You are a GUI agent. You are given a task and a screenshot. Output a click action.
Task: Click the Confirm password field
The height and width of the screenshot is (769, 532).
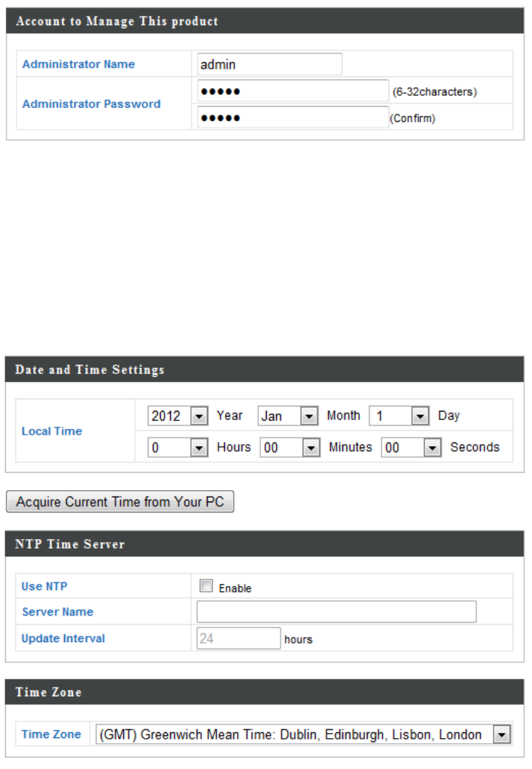(292, 117)
